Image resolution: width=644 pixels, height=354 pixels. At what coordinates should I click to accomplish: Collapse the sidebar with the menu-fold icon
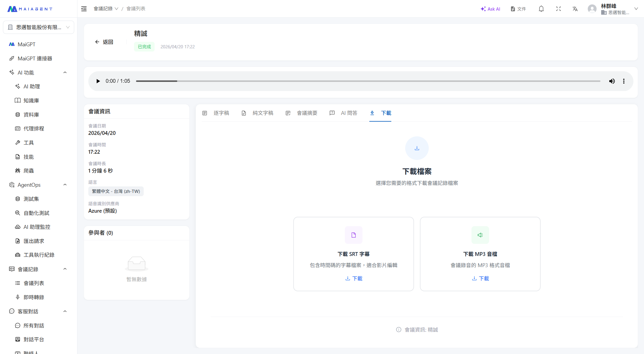pyautogui.click(x=84, y=9)
